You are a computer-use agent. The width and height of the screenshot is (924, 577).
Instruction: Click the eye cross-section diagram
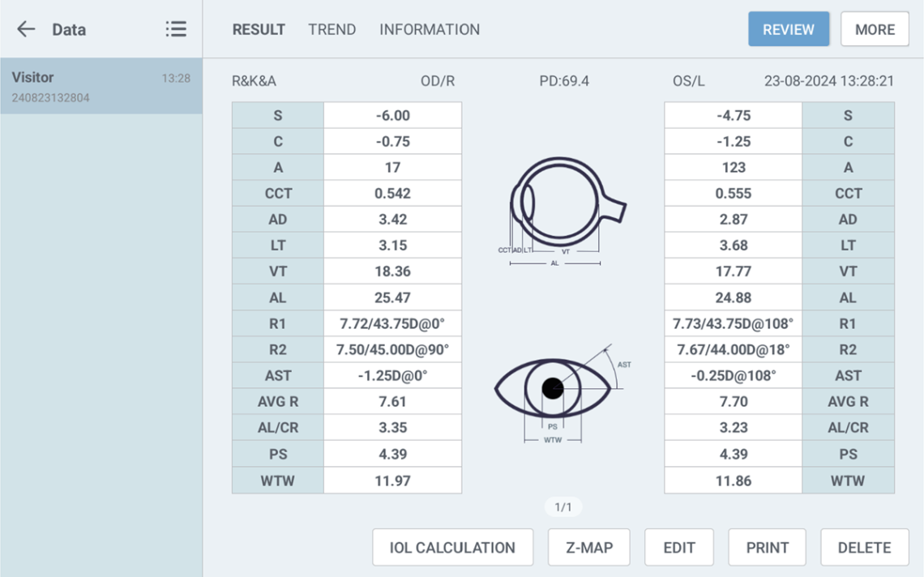563,211
